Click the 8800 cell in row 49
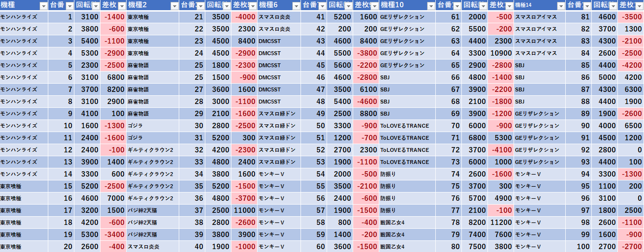This screenshot has height=252, width=644. (366, 114)
